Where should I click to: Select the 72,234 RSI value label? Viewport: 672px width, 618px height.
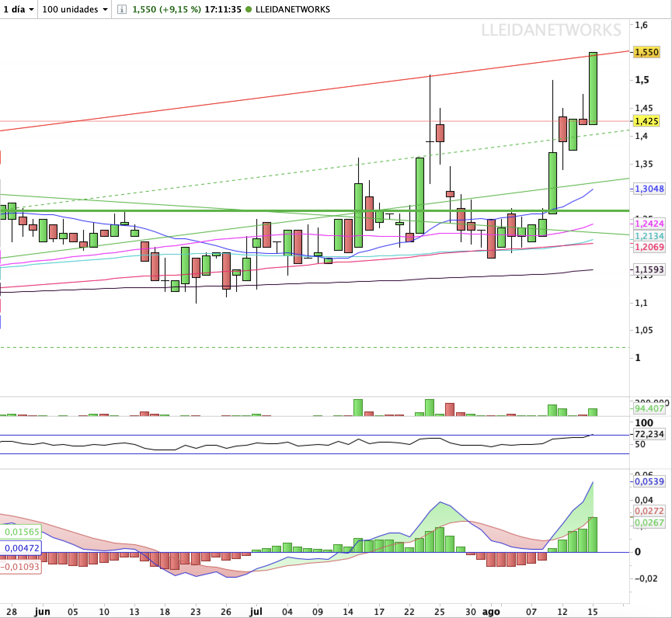pyautogui.click(x=649, y=434)
